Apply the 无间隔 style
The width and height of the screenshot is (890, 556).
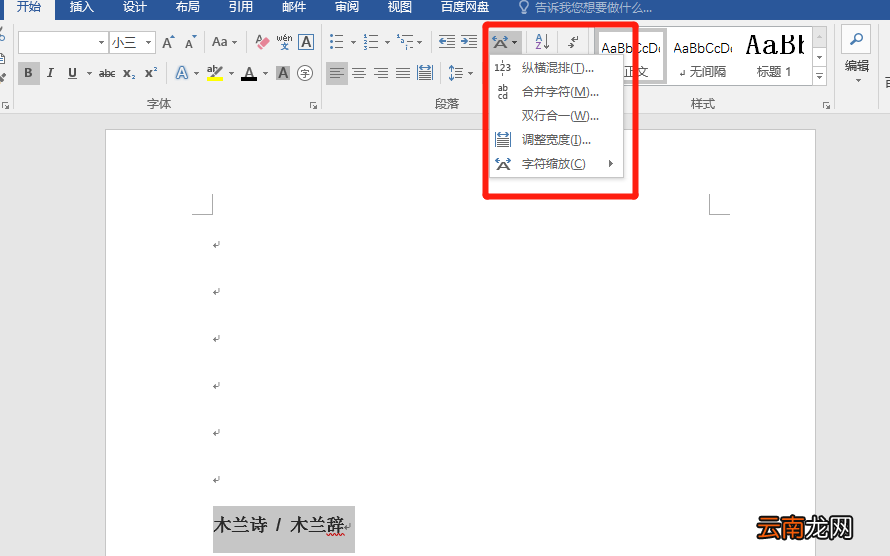pos(703,57)
